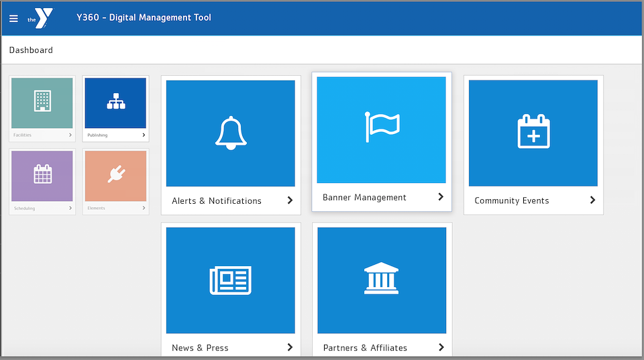
Task: Expand the Partners & Affiliates chevron
Action: point(441,347)
